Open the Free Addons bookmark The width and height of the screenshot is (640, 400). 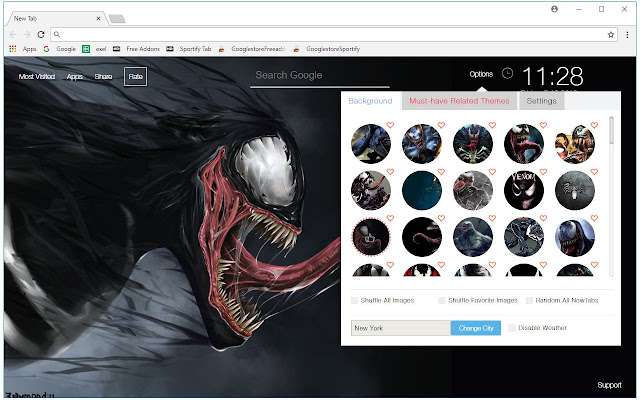pyautogui.click(x=136, y=49)
